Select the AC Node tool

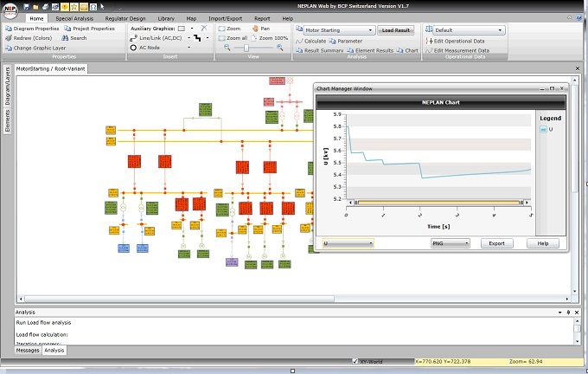tap(144, 48)
